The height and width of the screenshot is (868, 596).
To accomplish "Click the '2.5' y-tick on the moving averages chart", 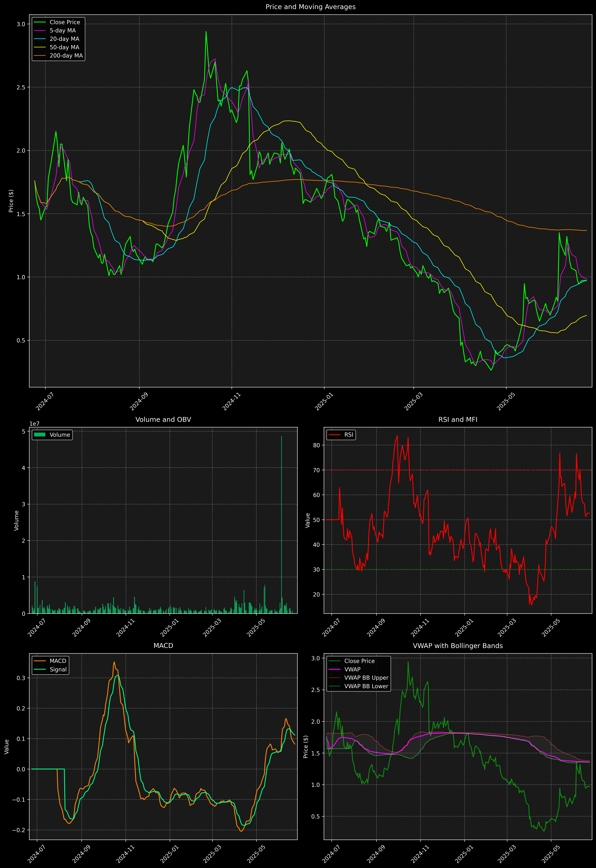I will 21,87.
